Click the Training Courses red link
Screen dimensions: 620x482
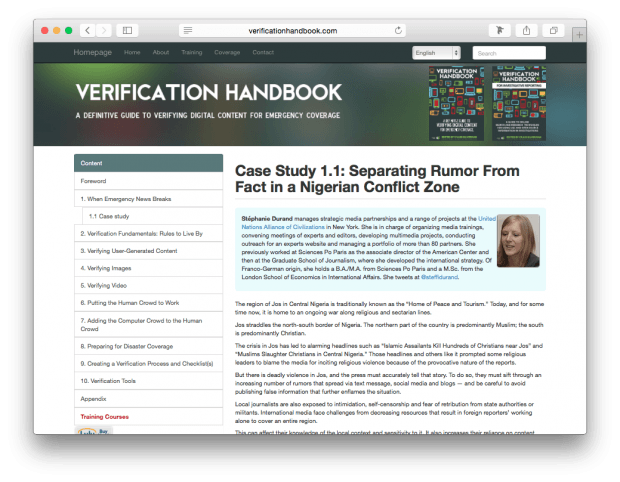[104, 416]
